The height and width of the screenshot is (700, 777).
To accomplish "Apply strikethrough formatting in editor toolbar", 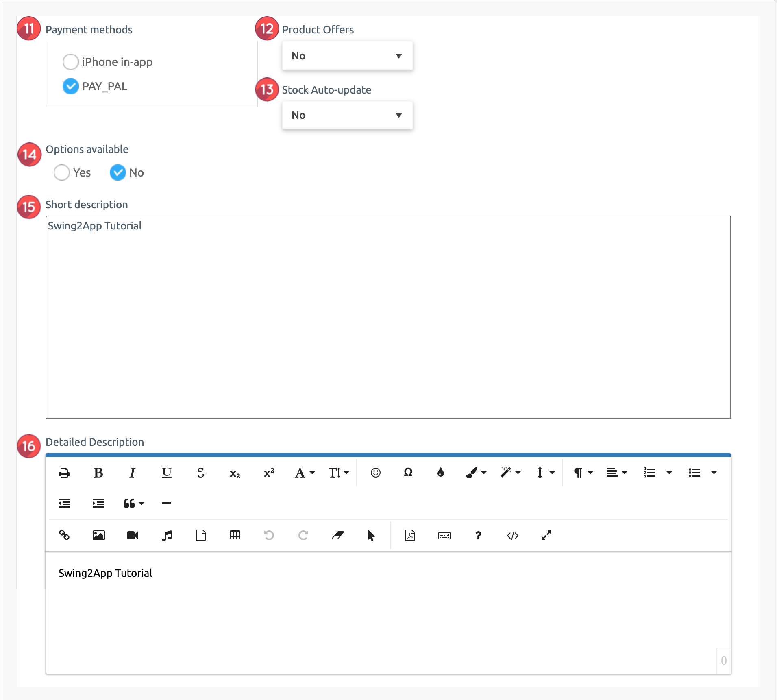I will point(200,473).
